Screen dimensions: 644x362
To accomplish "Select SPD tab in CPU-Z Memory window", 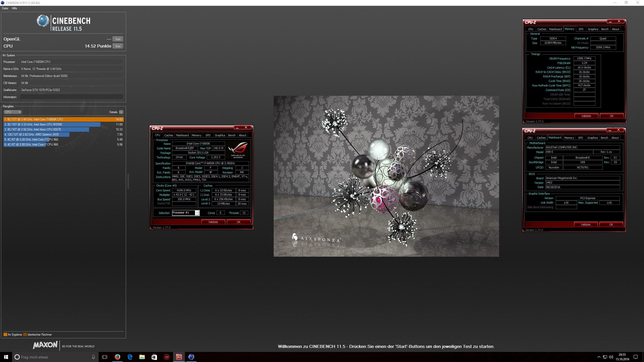I will pyautogui.click(x=581, y=29).
